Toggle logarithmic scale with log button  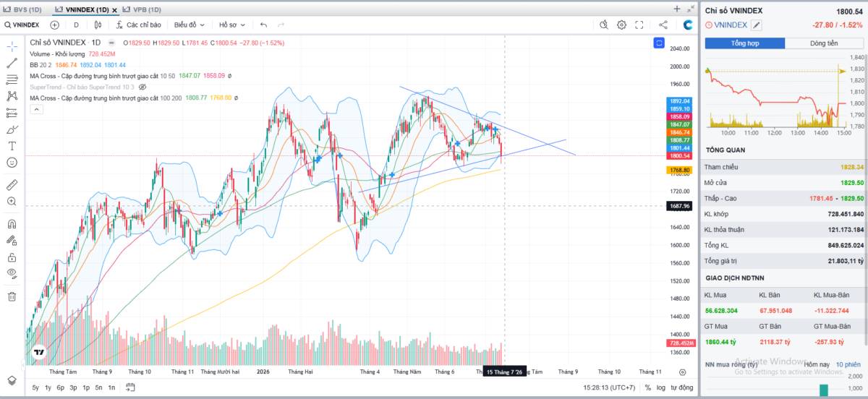(661, 388)
